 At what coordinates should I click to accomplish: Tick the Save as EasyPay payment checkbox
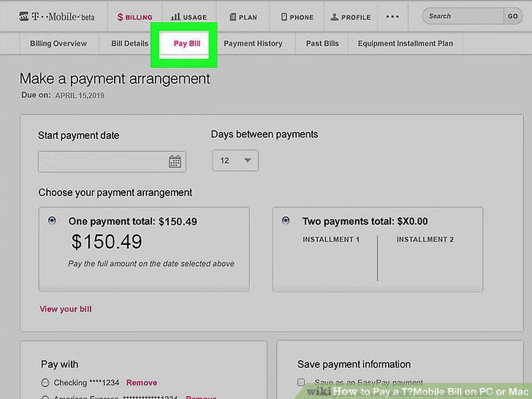[x=301, y=382]
